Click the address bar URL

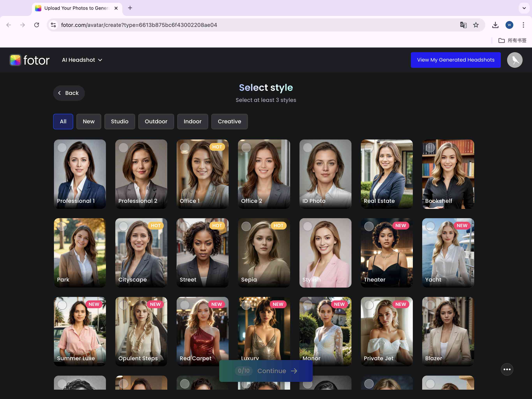click(x=139, y=25)
